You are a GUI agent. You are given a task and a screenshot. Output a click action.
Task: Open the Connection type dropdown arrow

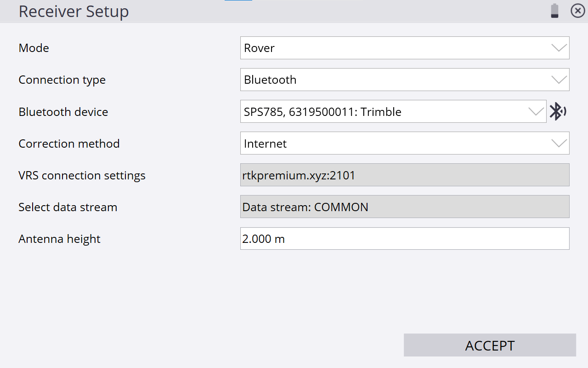559,80
